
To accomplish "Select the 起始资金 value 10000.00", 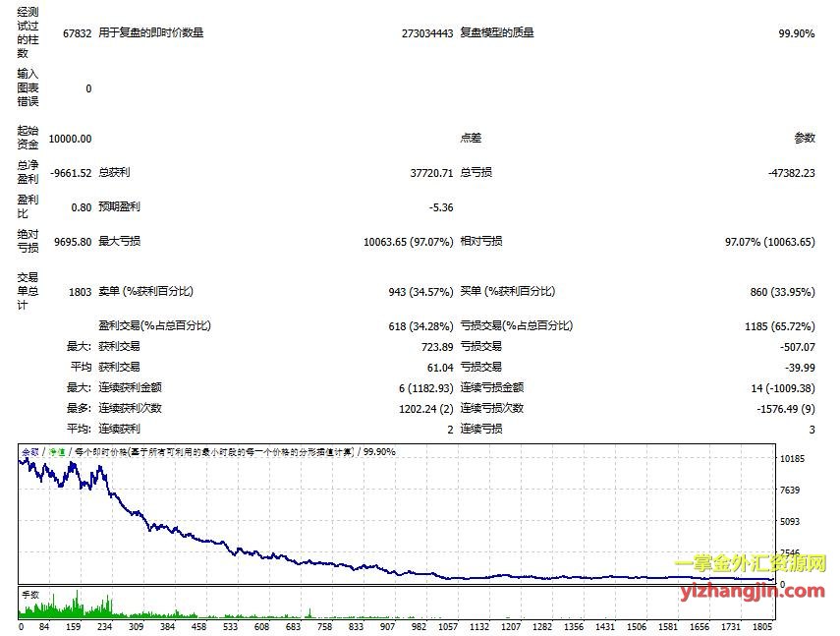I will tap(70, 139).
